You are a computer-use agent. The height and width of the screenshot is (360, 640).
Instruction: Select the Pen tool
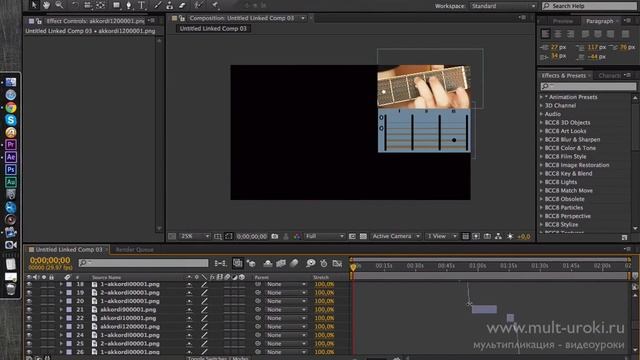[129, 5]
